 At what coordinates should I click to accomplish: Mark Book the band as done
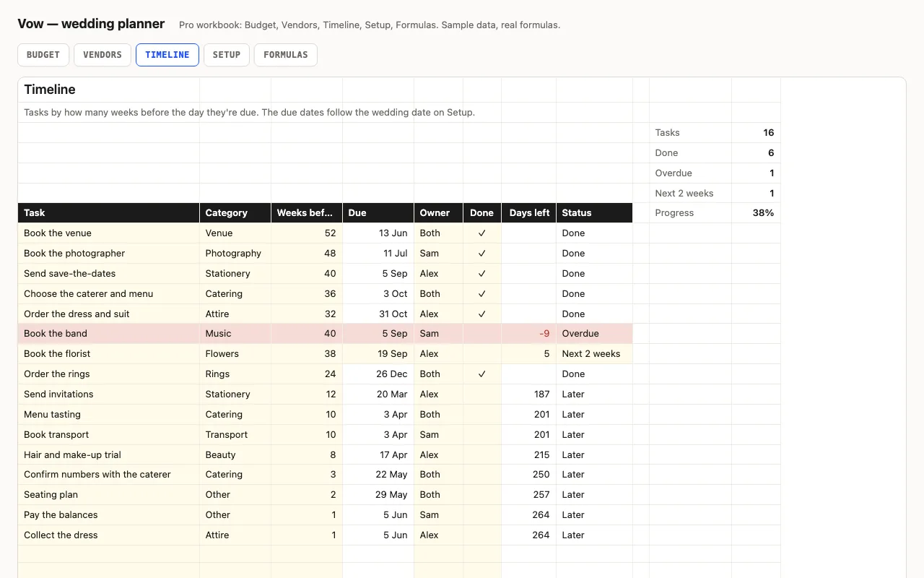(482, 334)
